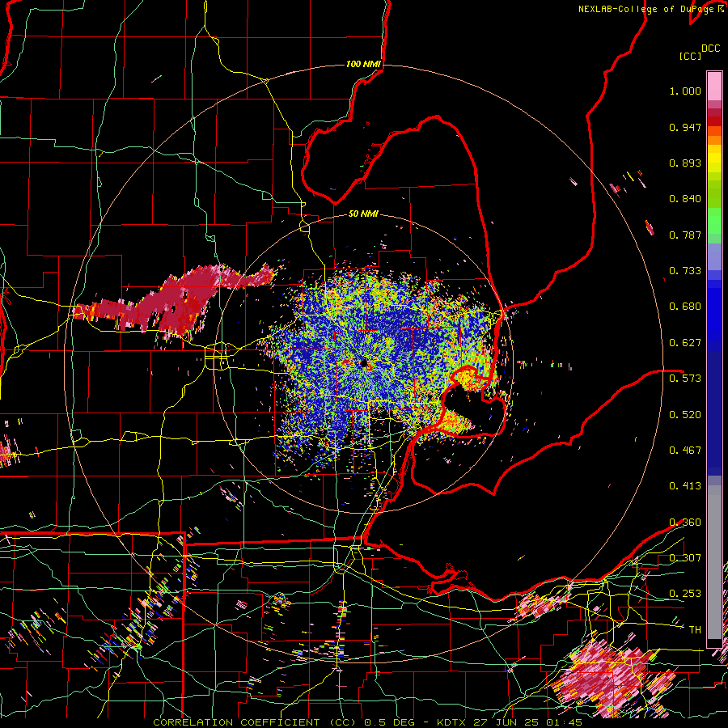Pick the light periwinkle color bar segment
The width and height of the screenshot is (728, 728).
[714, 256]
